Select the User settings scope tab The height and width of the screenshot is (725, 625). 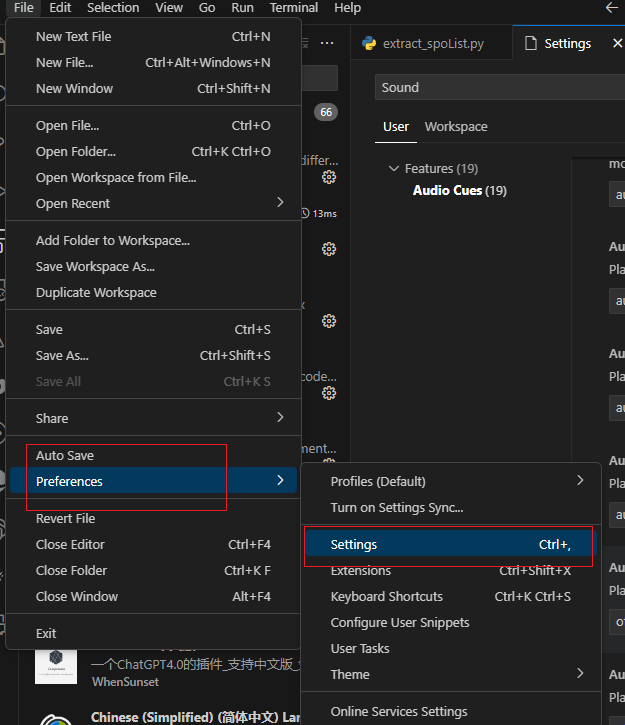click(396, 127)
